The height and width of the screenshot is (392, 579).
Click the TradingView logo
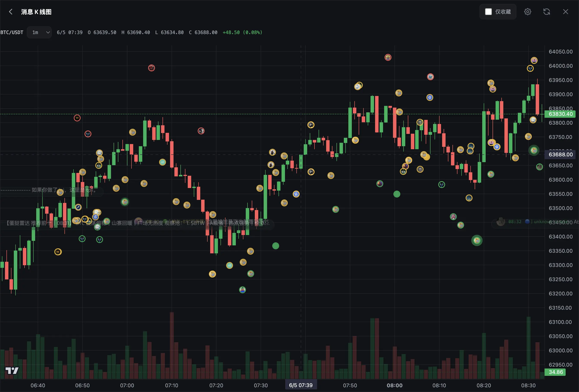(x=12, y=371)
